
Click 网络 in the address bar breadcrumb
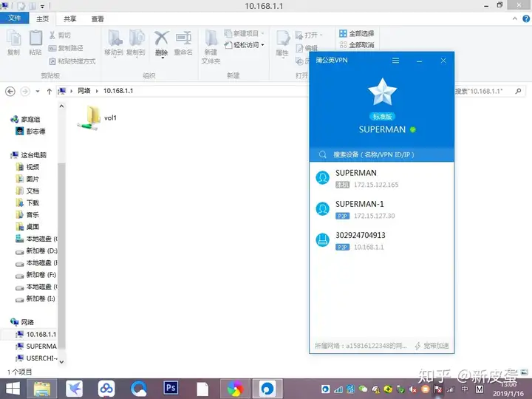point(83,91)
